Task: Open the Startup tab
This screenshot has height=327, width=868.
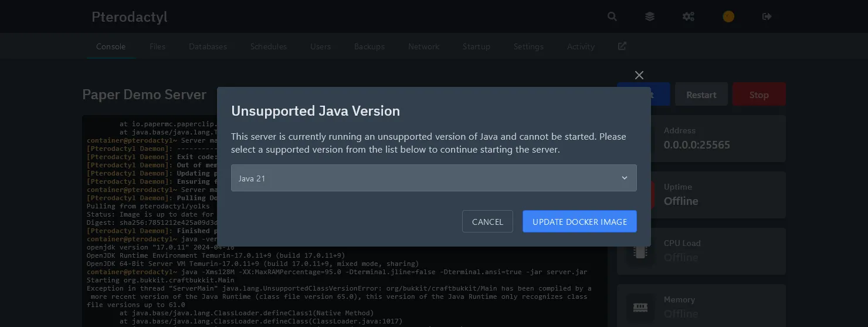Action: tap(476, 46)
